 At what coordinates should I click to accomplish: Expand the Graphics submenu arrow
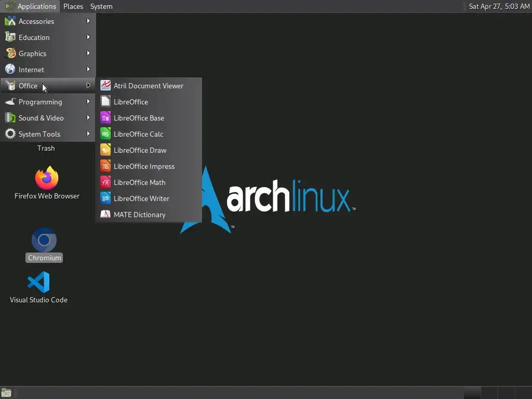click(88, 54)
